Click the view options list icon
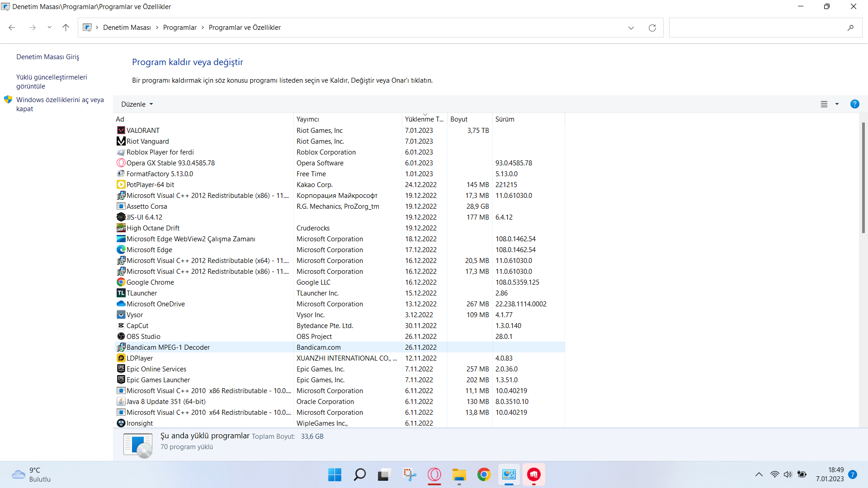 824,104
